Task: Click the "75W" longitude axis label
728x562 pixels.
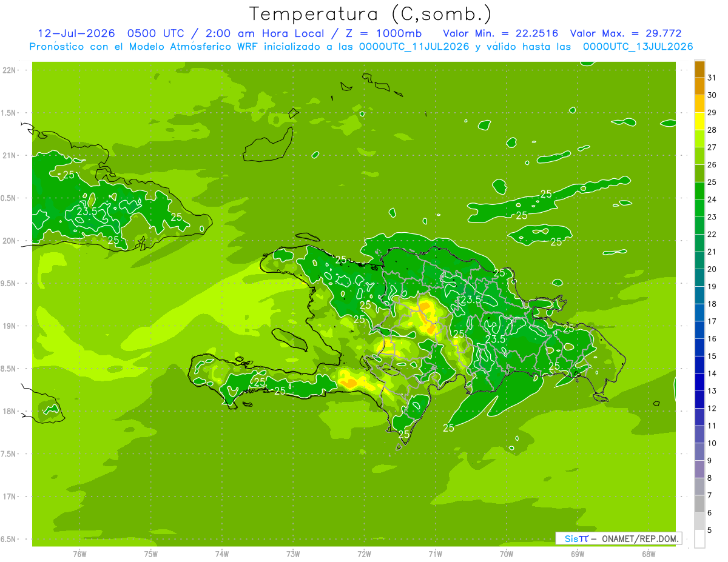Action: pos(151,554)
